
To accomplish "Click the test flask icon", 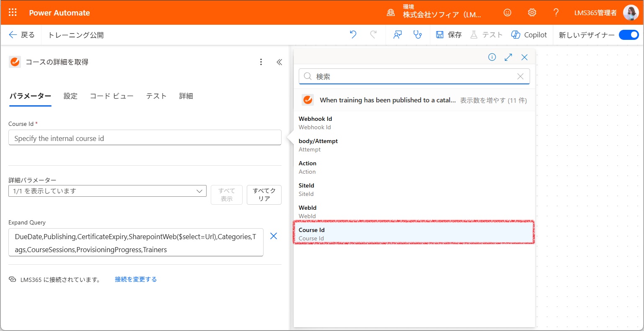I will pos(474,35).
